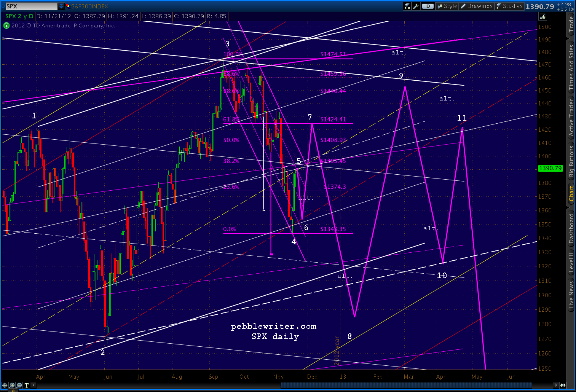Expand the bottom panel double-chevron handle
The width and height of the screenshot is (576, 392).
pos(13,390)
